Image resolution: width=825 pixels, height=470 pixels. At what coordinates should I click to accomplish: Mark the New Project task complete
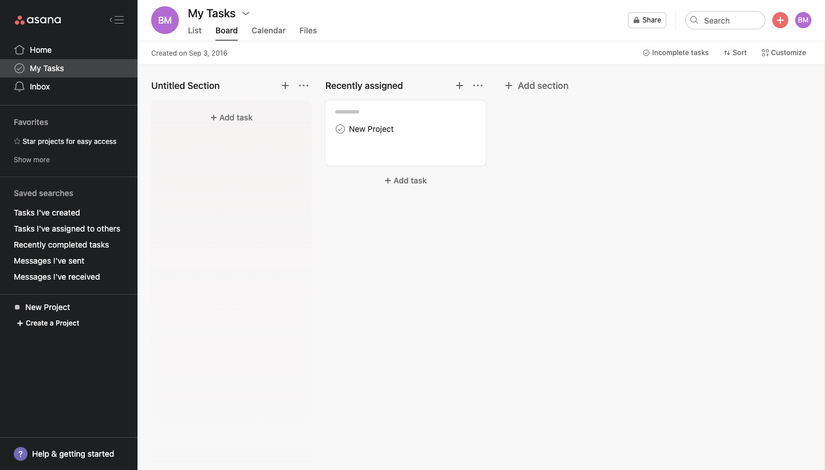click(x=340, y=129)
